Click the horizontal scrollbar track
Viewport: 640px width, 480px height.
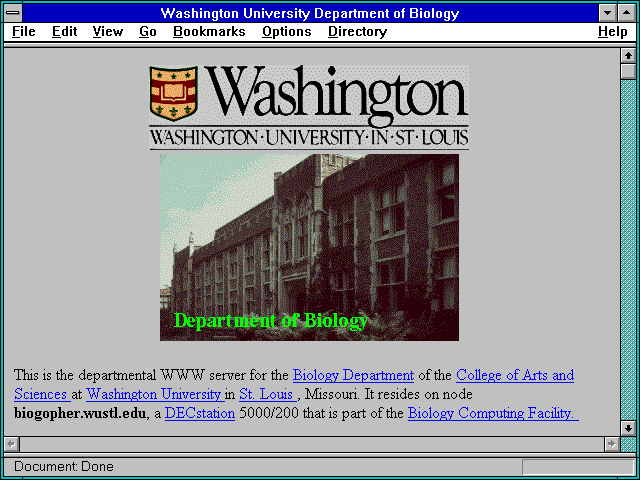click(312, 444)
